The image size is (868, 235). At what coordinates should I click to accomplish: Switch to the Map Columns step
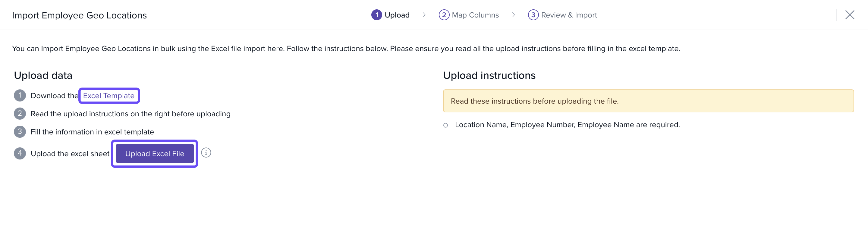coord(475,15)
